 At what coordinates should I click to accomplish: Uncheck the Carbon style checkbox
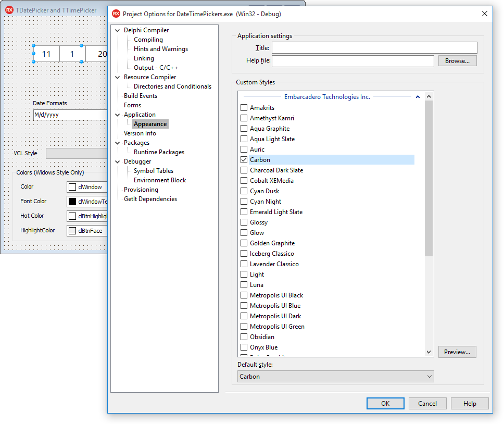(244, 160)
